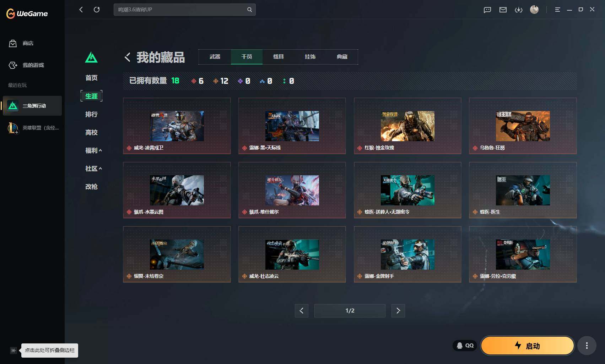Open 我的游戏 in the sidebar
The image size is (605, 364).
pyautogui.click(x=26, y=65)
